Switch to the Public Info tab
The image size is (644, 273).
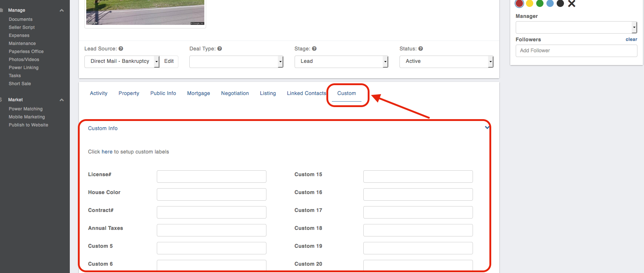[163, 93]
